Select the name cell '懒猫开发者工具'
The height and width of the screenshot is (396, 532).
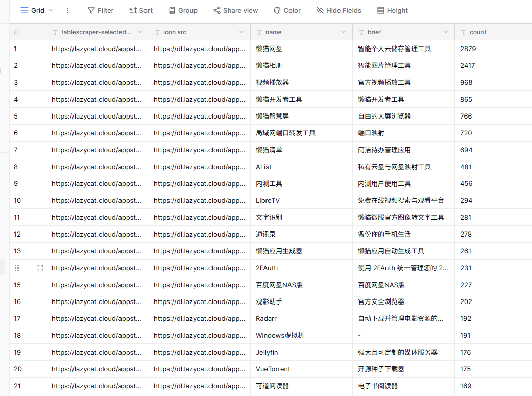click(302, 100)
